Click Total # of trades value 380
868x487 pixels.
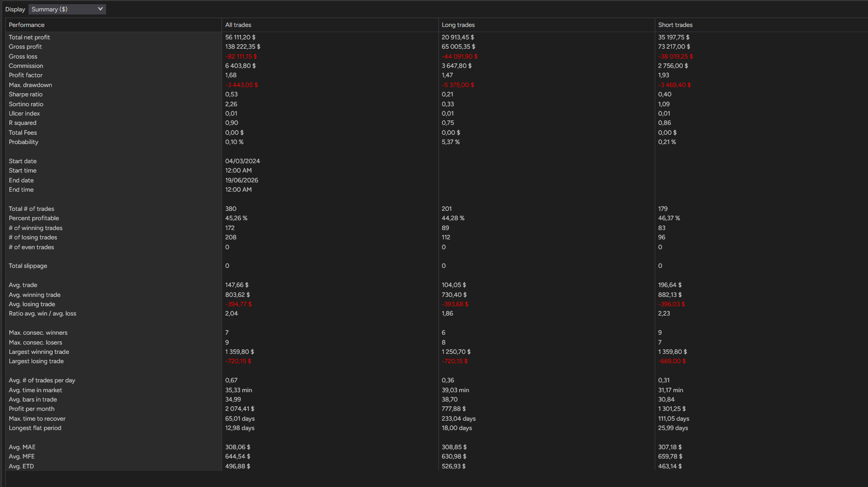[231, 209]
